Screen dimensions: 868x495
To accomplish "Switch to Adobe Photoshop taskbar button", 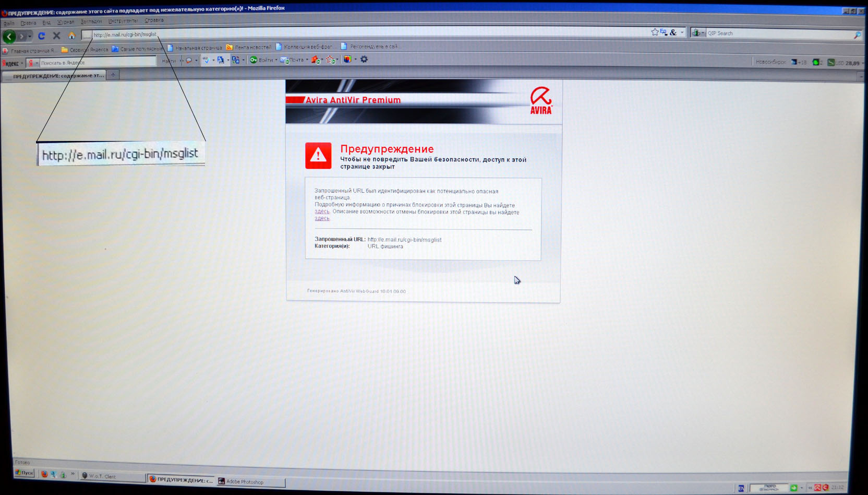I will coord(250,481).
